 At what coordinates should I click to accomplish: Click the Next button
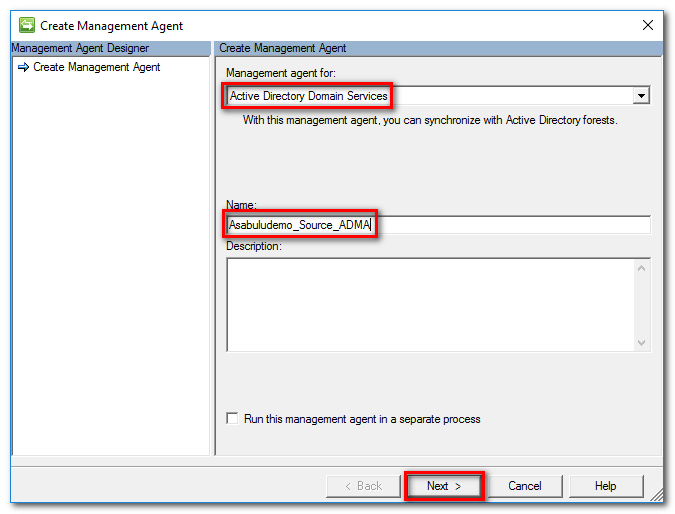pyautogui.click(x=444, y=486)
